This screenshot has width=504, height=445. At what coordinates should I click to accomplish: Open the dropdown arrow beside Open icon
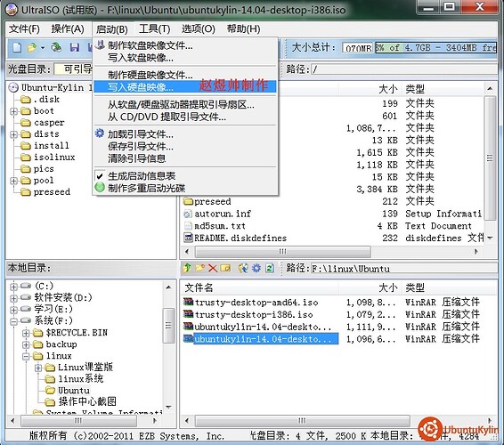tap(43, 48)
